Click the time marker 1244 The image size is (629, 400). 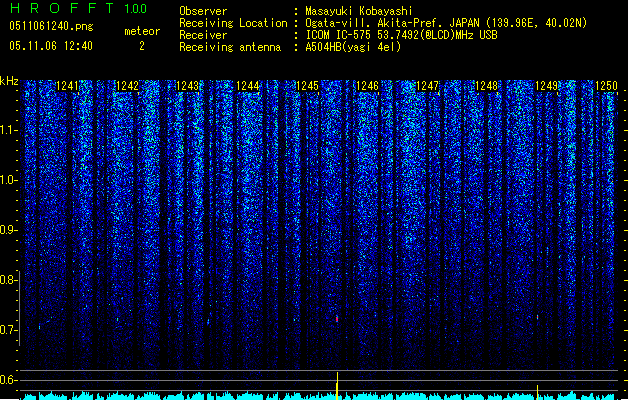pyautogui.click(x=248, y=86)
